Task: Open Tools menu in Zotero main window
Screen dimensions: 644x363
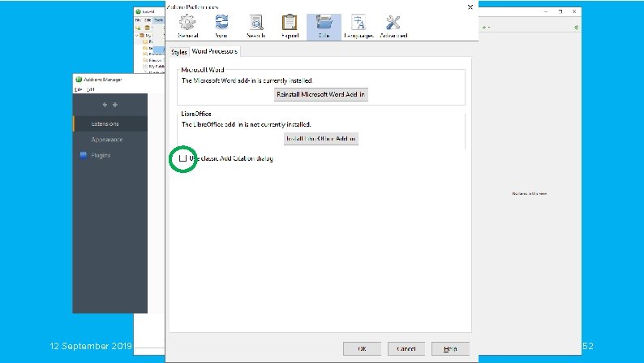Action: pos(158,19)
